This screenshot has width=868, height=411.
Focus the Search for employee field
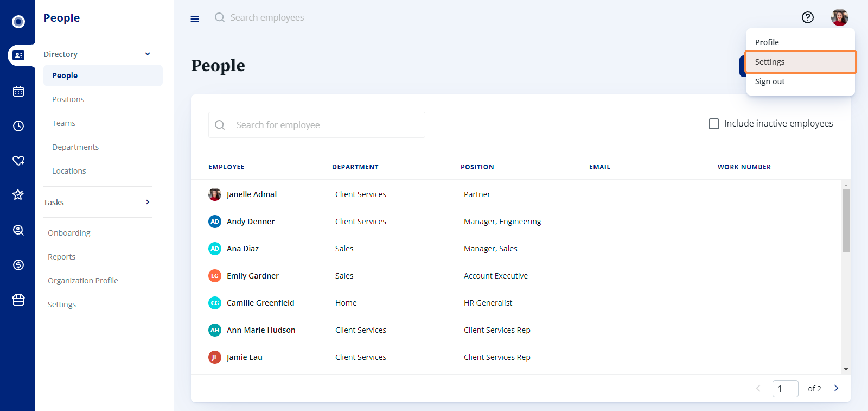click(316, 125)
